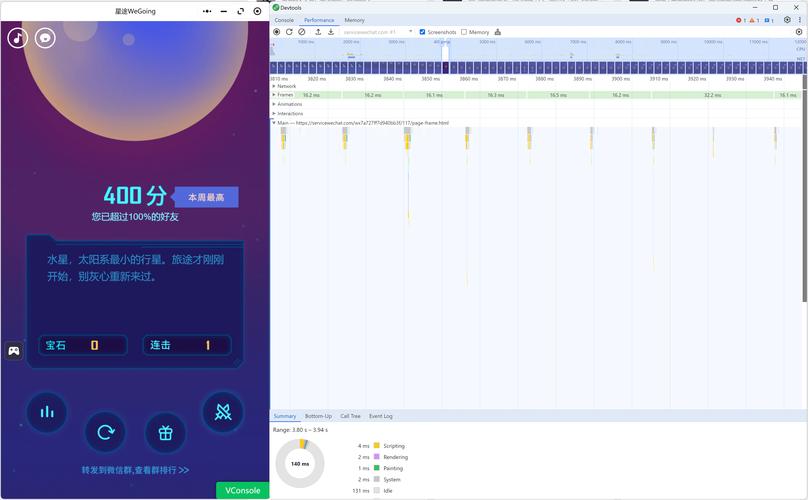Click the gamepad icon on left edge
Screen dimensions: 808x500
pos(14,351)
